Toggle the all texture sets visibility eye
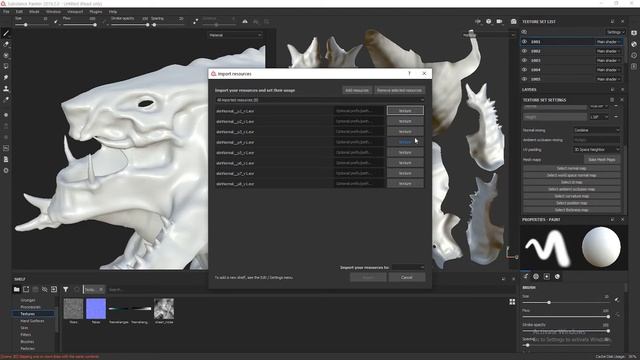The height and width of the screenshot is (360, 640). [524, 32]
